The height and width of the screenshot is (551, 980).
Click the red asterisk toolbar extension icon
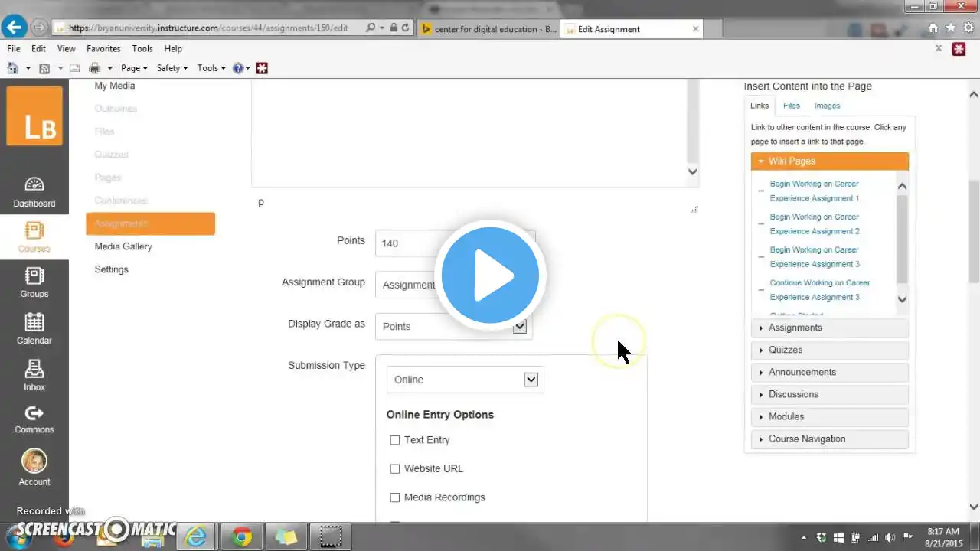[262, 68]
